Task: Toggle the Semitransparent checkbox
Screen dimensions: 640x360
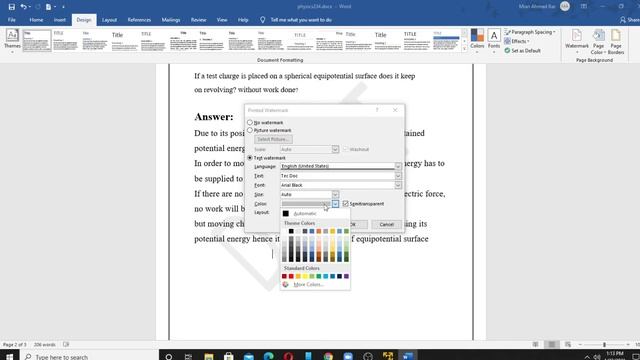Action: pos(346,204)
